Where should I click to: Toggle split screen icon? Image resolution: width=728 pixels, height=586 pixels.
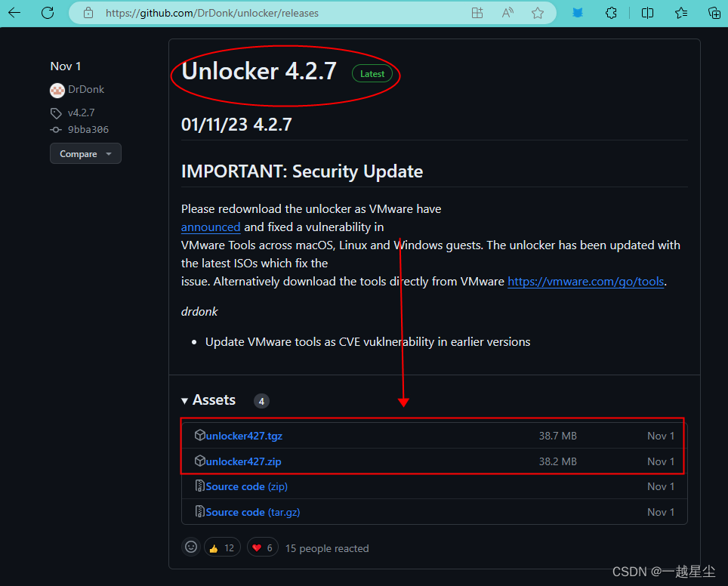pyautogui.click(x=647, y=13)
